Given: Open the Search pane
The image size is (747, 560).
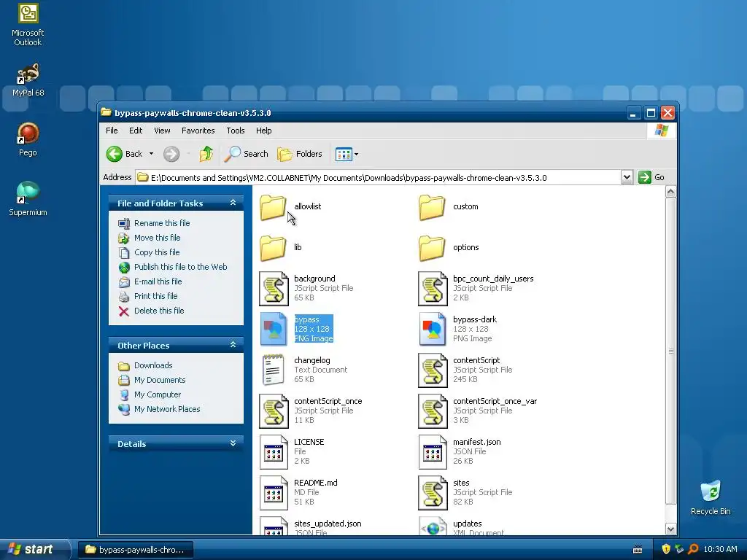Looking at the screenshot, I should (247, 154).
